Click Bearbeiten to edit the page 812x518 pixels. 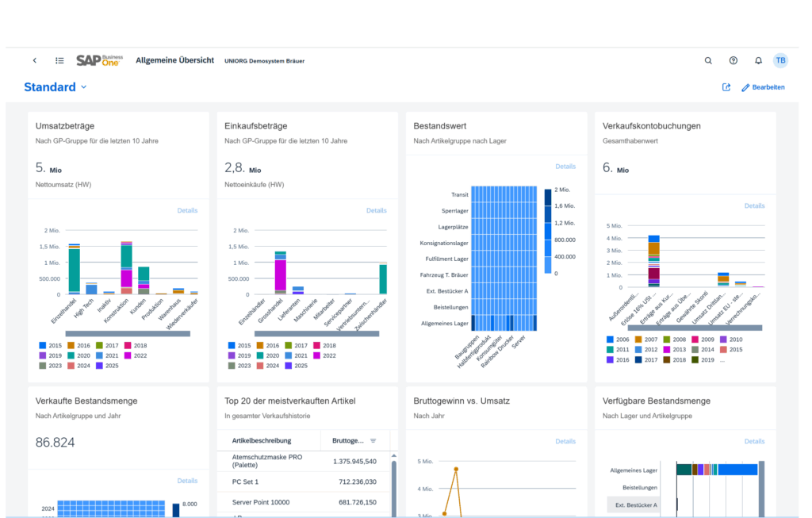click(763, 87)
